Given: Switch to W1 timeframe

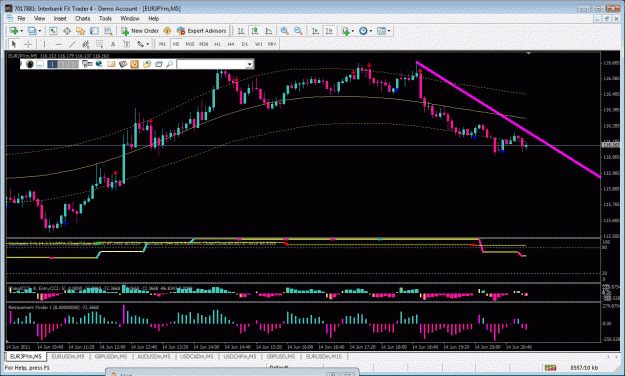Looking at the screenshot, I should [259, 44].
